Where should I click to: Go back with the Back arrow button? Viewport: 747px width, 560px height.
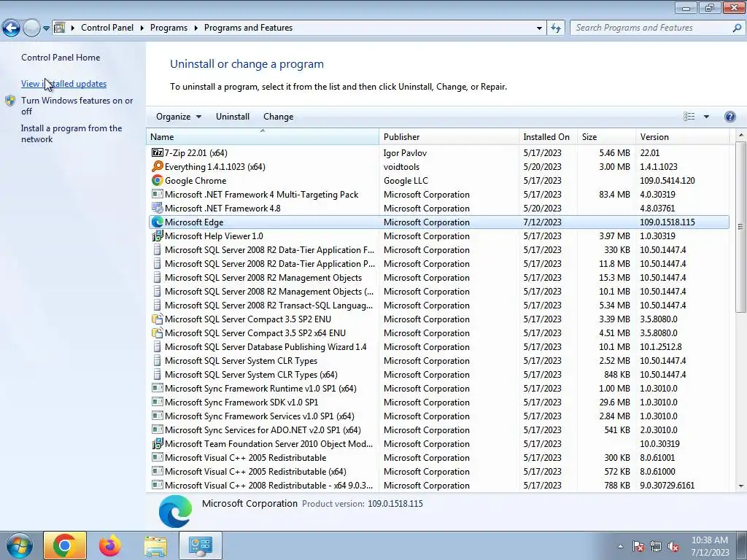11,28
